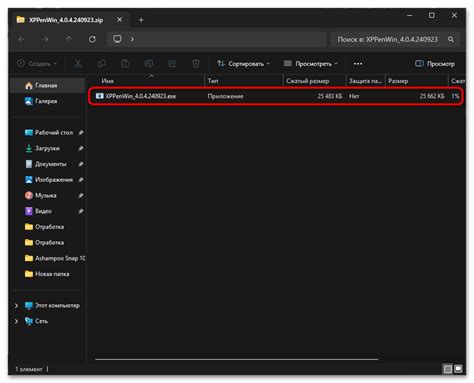The image size is (474, 383).
Task: Sort by Сжатый размер column header
Action: tap(314, 81)
